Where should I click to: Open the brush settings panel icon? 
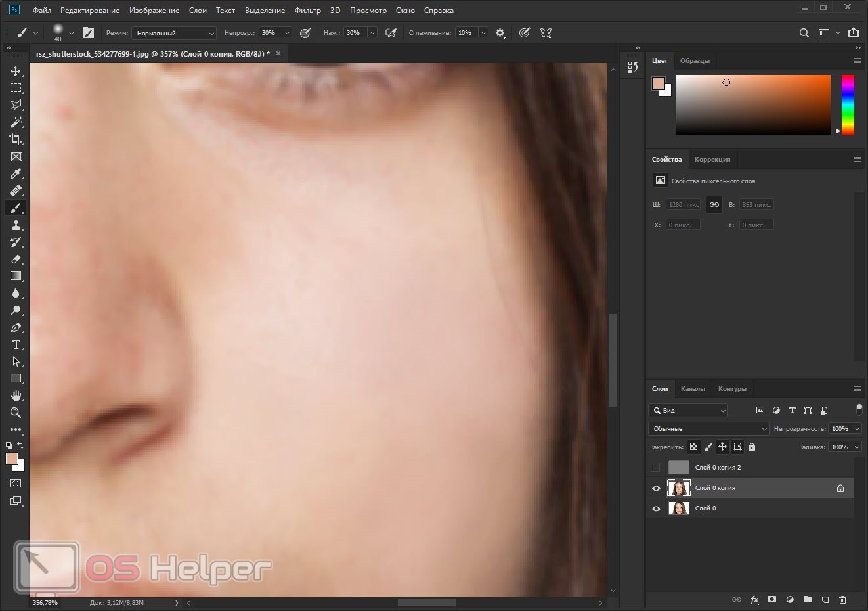point(88,33)
